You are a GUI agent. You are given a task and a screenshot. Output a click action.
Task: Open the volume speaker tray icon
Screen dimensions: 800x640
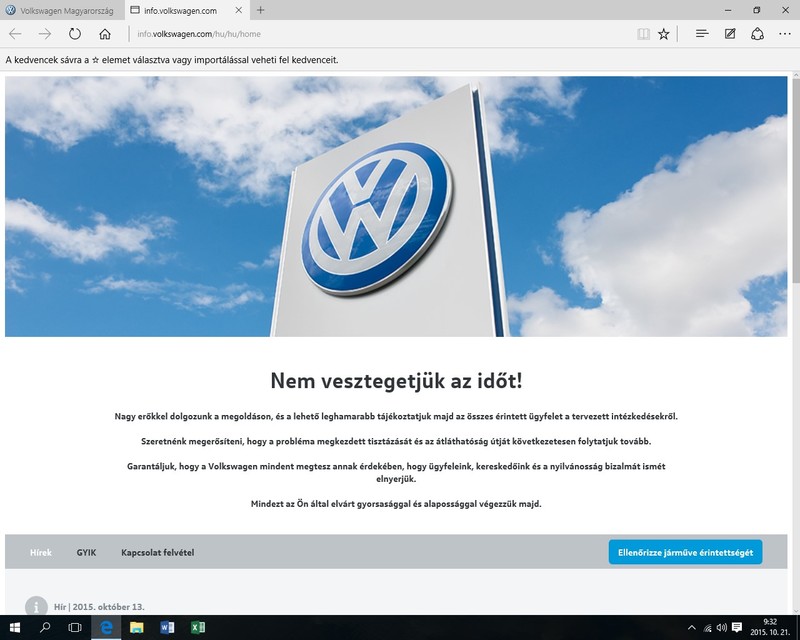click(x=721, y=627)
